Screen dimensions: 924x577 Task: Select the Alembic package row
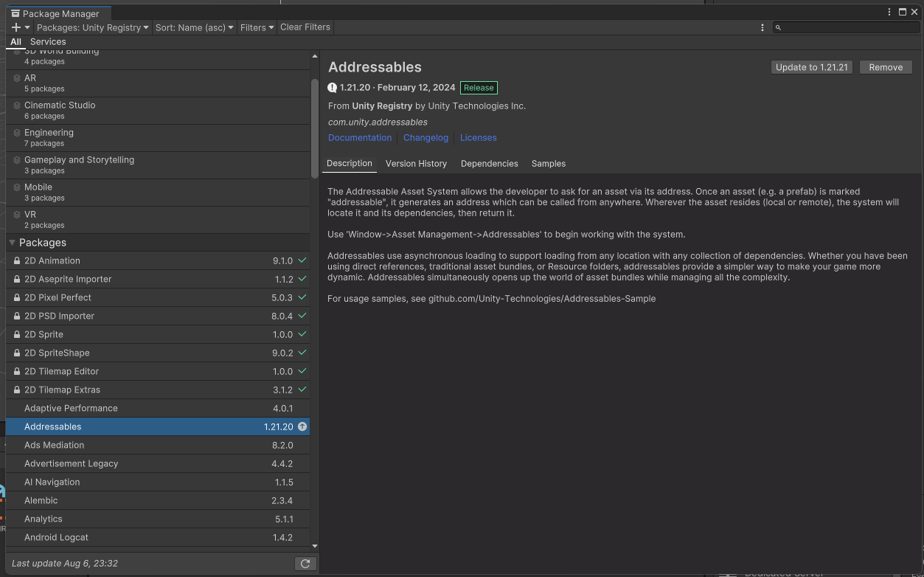coord(158,500)
